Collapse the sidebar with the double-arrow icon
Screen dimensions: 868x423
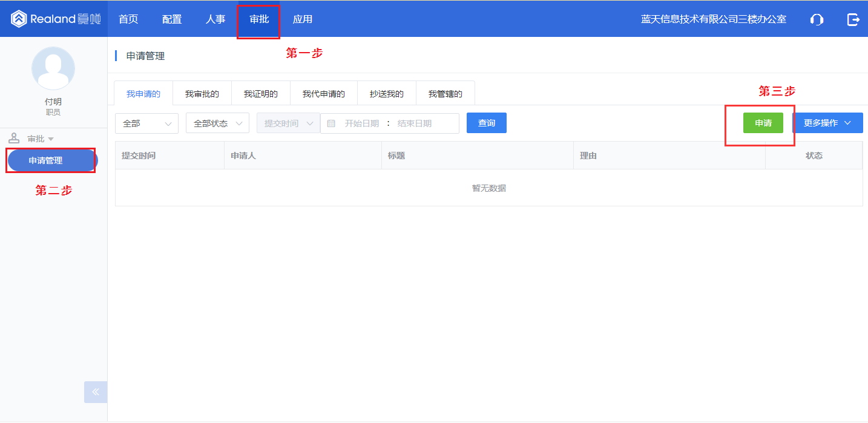coord(95,392)
